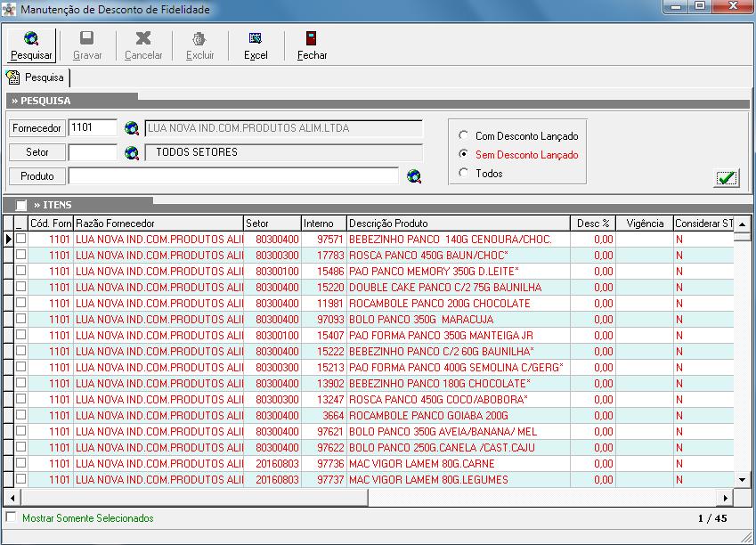Check the select-all box beside ITENS header
The width and height of the screenshot is (756, 545).
coord(20,205)
